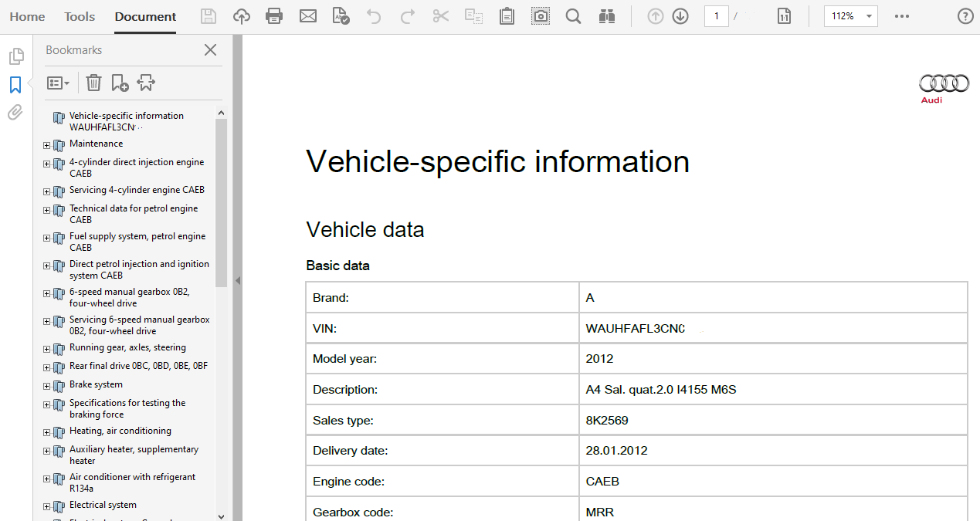This screenshot has width=980, height=521.
Task: Close the Bookmarks panel
Action: [x=210, y=50]
